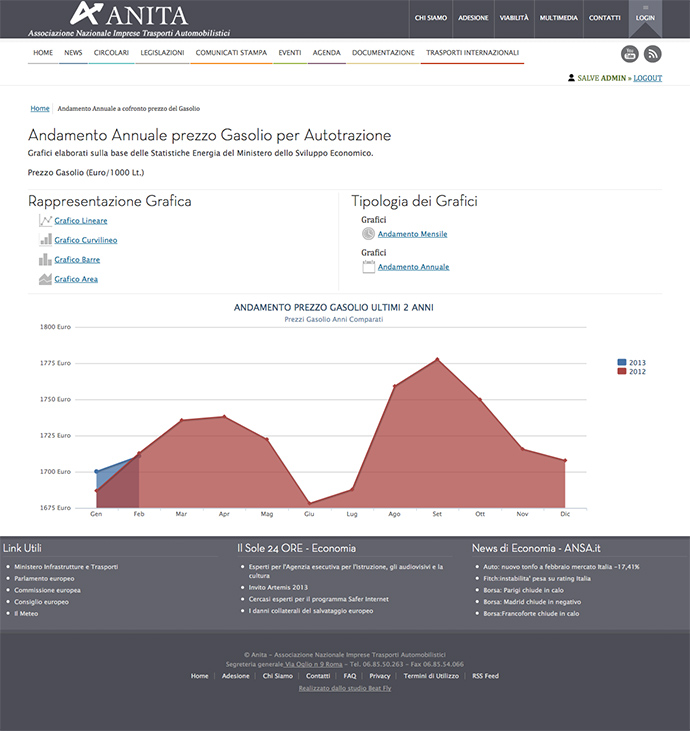Open the LEGISLAZIONI navigation tab
The width and height of the screenshot is (690, 731).
pyautogui.click(x=162, y=53)
